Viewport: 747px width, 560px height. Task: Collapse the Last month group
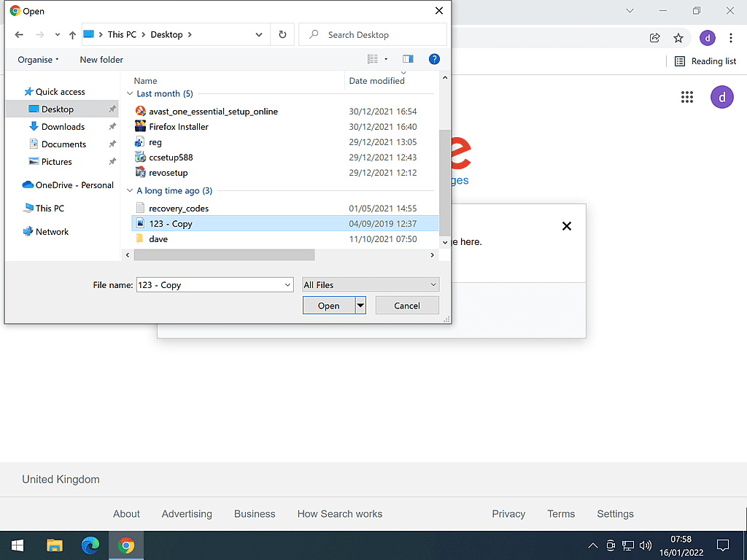click(x=131, y=94)
